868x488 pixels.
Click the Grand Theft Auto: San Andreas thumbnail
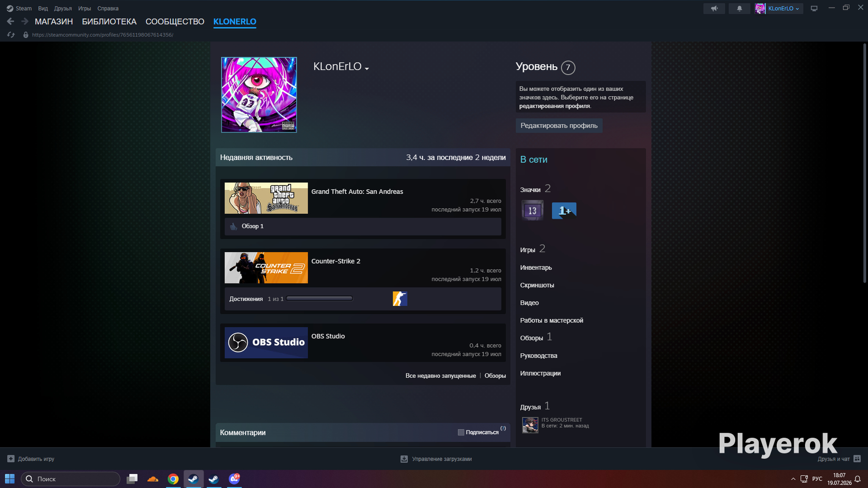tap(266, 198)
